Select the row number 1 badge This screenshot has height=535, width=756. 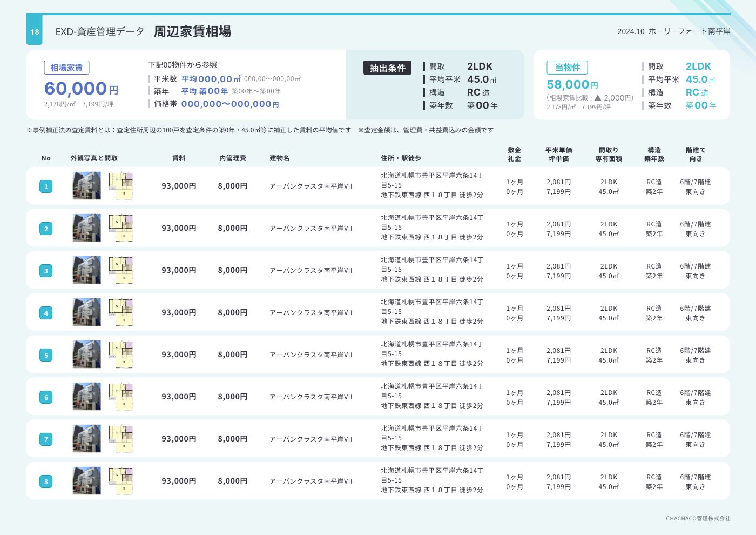[46, 186]
